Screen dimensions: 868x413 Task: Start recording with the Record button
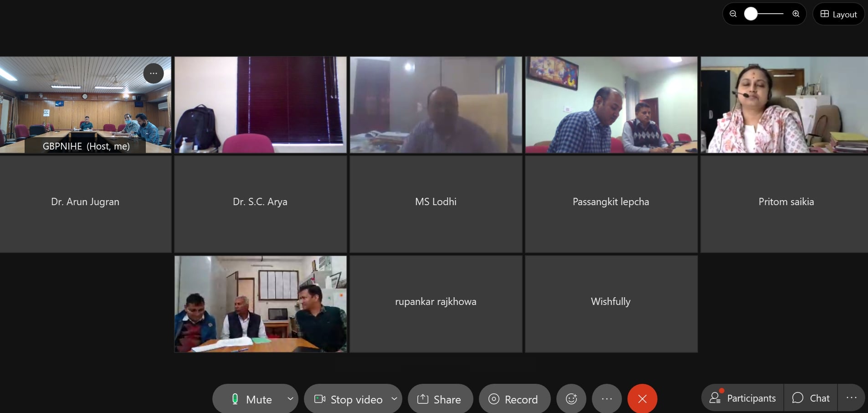click(x=514, y=399)
